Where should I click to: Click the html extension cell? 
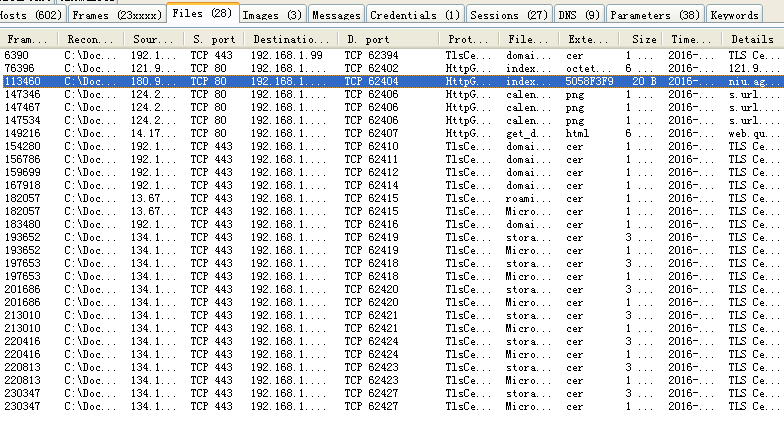[577, 134]
